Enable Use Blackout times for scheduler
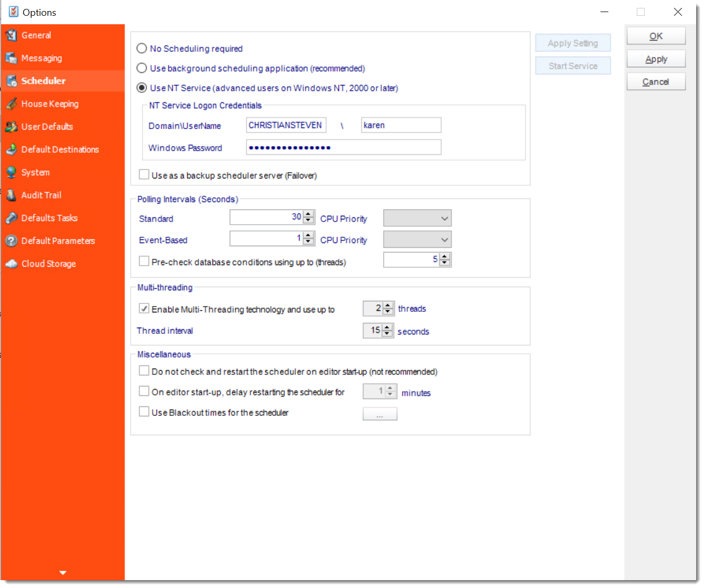Viewport: 704px width, 588px height. 144,412
